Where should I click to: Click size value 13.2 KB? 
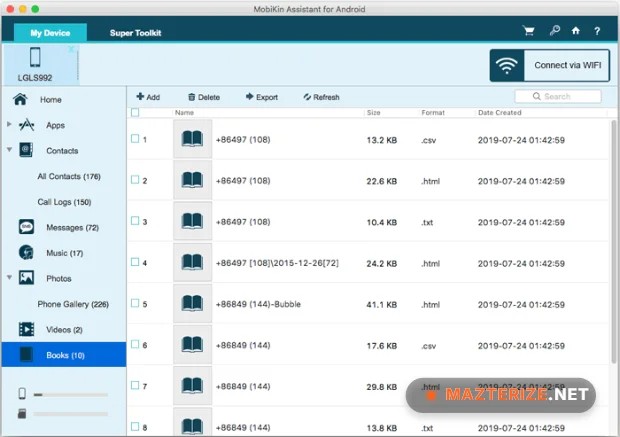pos(382,140)
